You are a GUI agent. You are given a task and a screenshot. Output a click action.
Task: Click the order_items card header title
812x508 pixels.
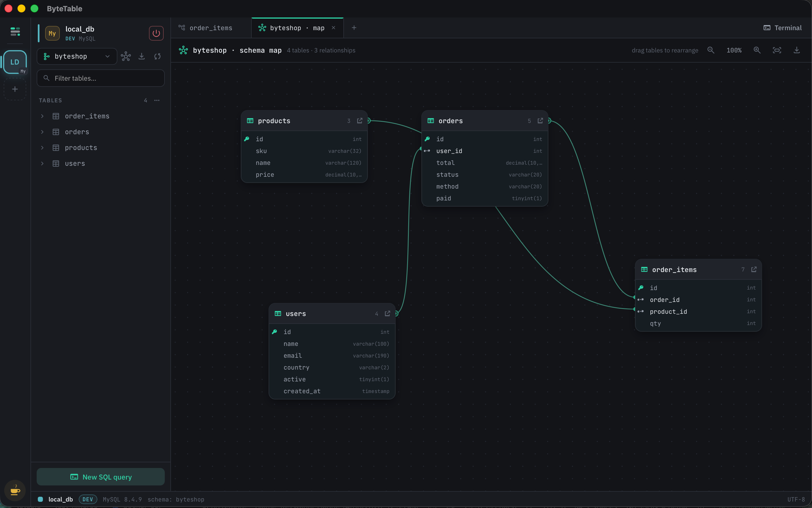point(674,270)
